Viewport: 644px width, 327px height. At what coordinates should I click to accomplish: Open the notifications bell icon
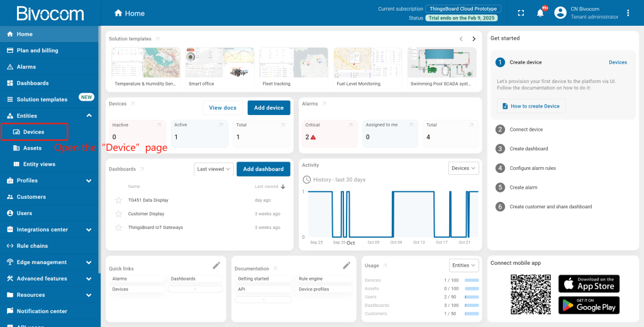[x=540, y=13]
